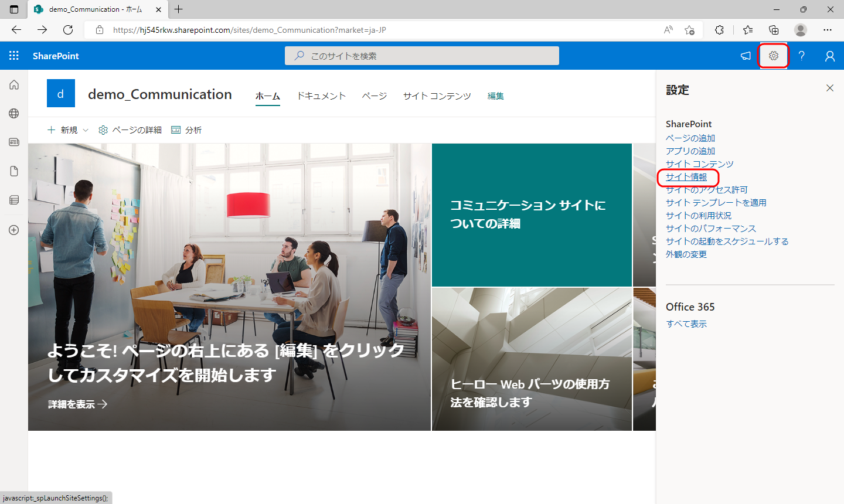Viewport: 844px width, 504px height.
Task: Click the ページの追加 link
Action: [x=690, y=138]
